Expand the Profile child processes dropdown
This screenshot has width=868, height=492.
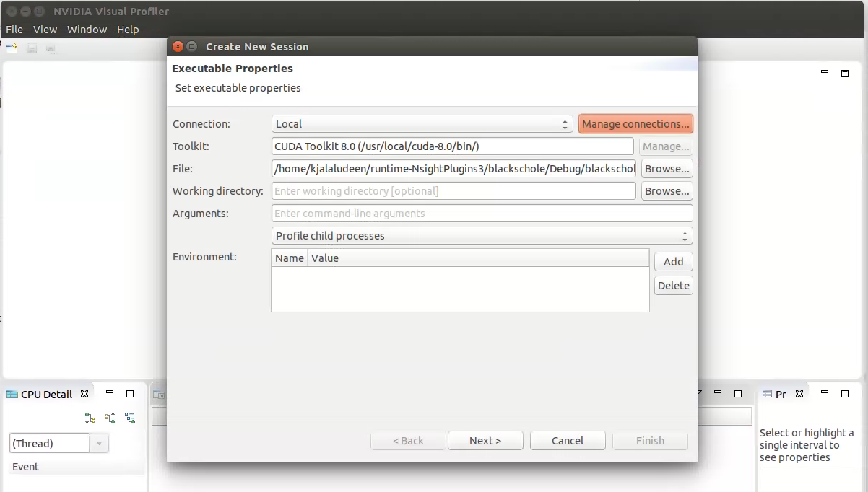pos(482,236)
